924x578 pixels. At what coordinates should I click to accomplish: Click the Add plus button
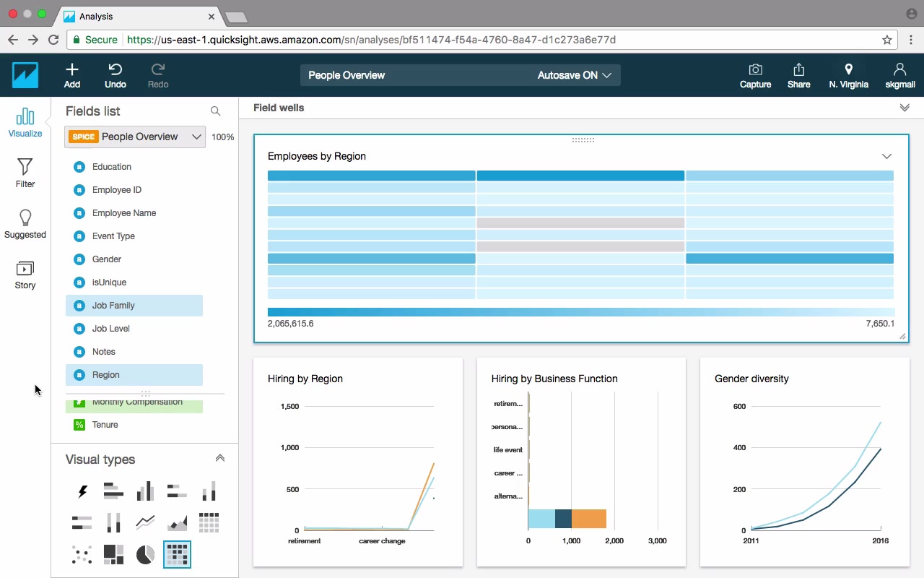[x=72, y=75]
